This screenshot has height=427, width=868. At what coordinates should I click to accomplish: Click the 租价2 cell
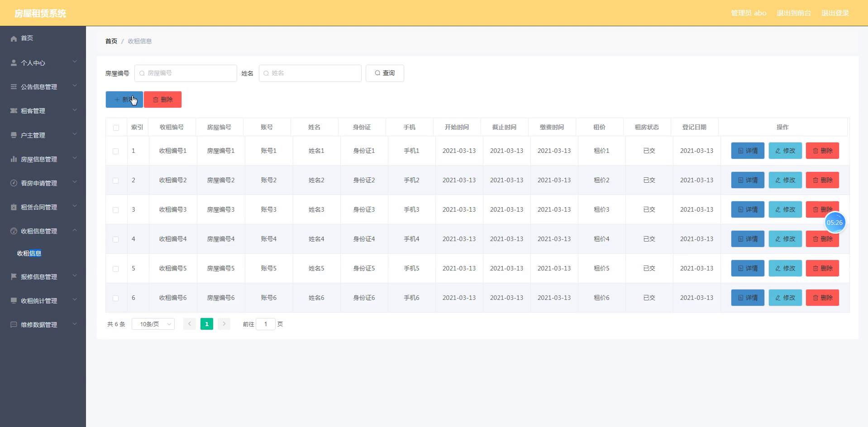601,180
